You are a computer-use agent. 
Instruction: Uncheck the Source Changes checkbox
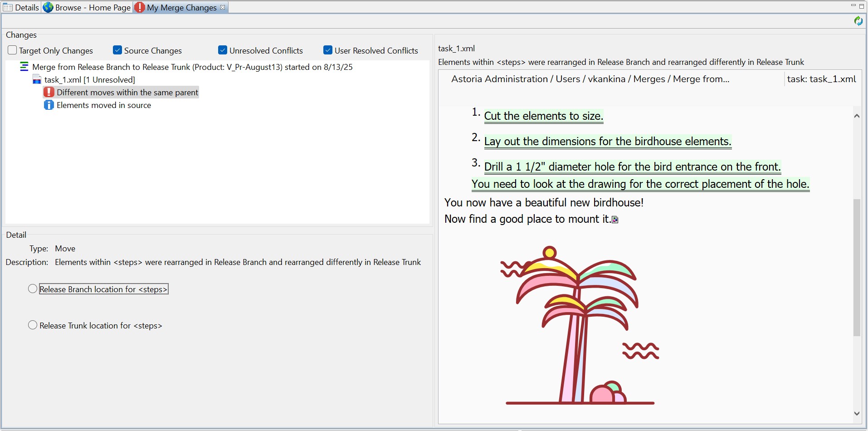117,50
